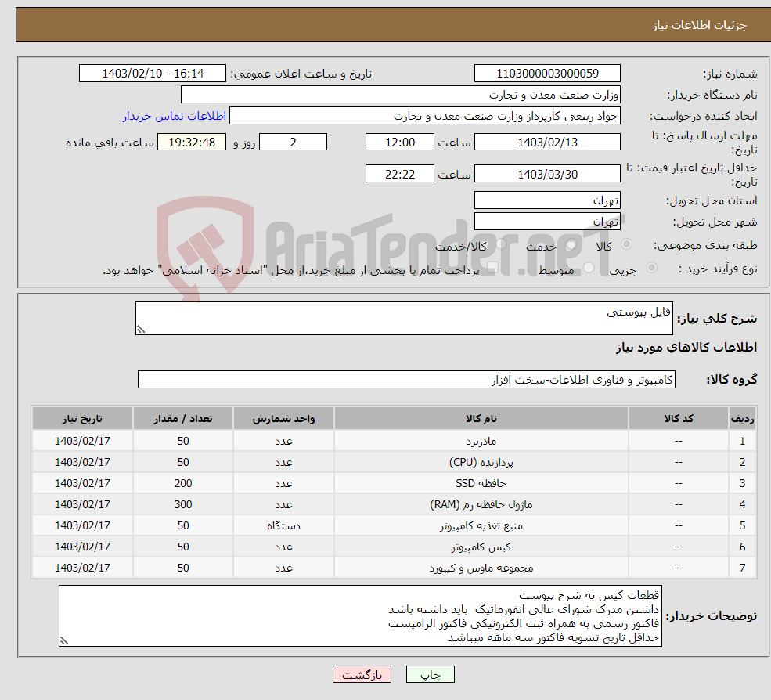Image resolution: width=771 pixels, height=700 pixels.
Task: Click the 12:00 deadline time field
Action: [x=400, y=143]
